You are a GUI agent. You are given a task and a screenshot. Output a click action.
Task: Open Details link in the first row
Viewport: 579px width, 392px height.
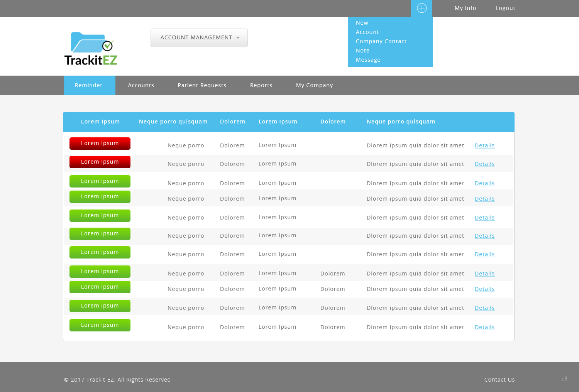[x=484, y=145]
